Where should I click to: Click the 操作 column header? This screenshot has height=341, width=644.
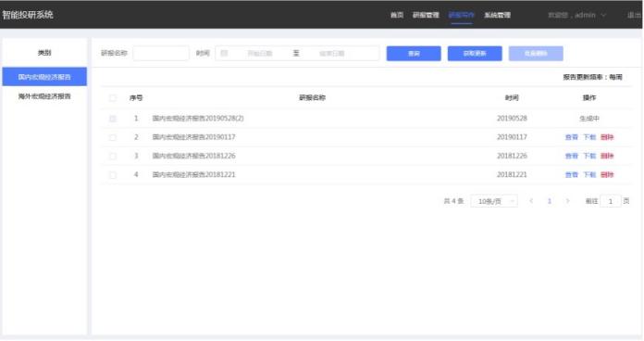coord(589,98)
